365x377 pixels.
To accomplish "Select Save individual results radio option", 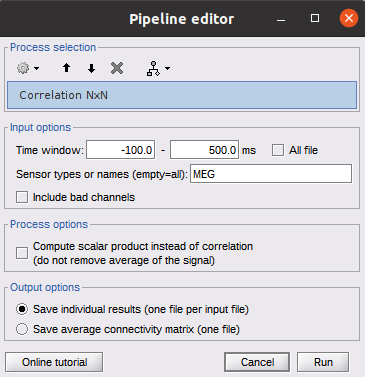I will click(x=22, y=309).
